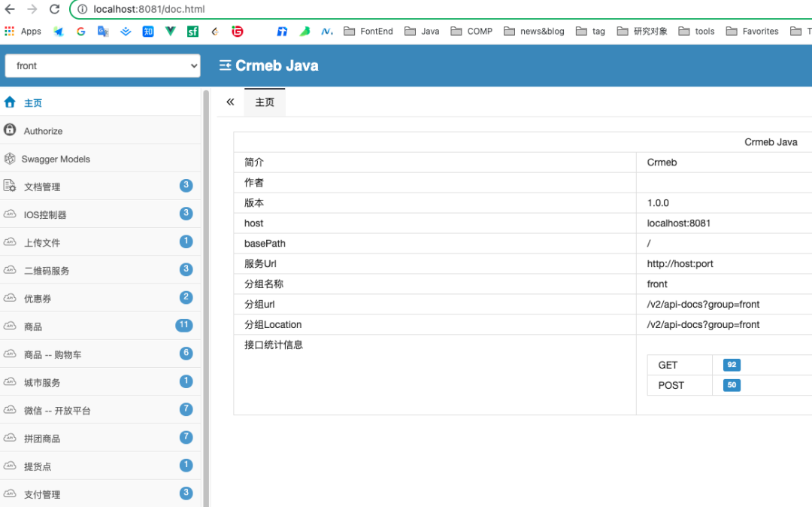This screenshot has height=507, width=812.
Task: Click the browser reload icon
Action: (54, 9)
